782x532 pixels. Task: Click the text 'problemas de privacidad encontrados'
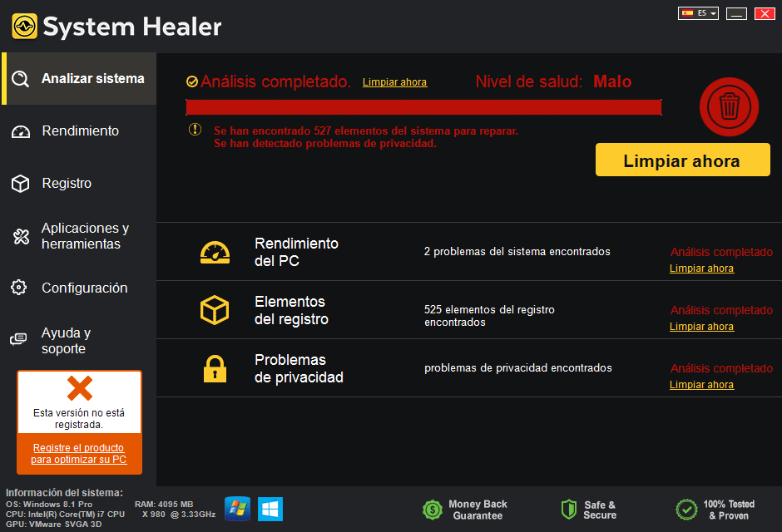(518, 368)
